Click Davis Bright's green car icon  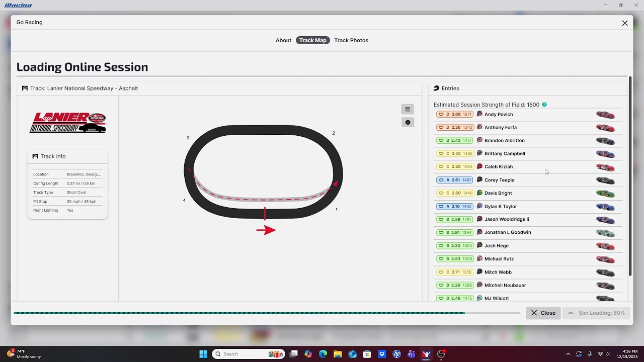tap(605, 193)
